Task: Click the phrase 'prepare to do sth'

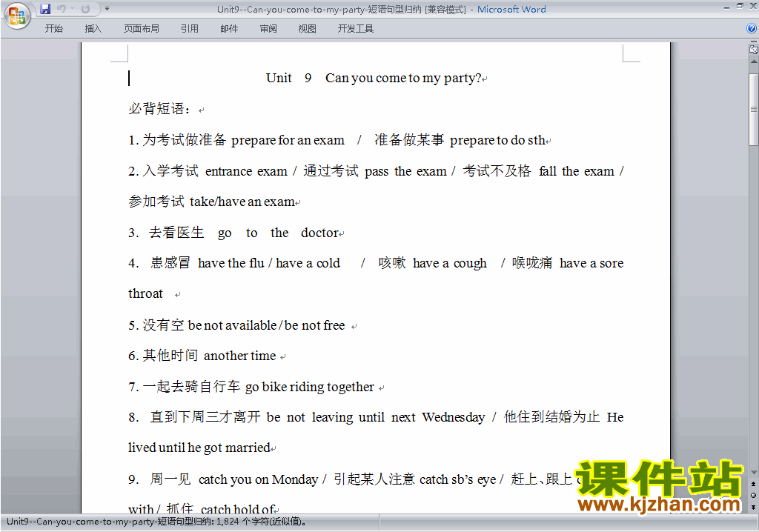Action: click(x=497, y=140)
